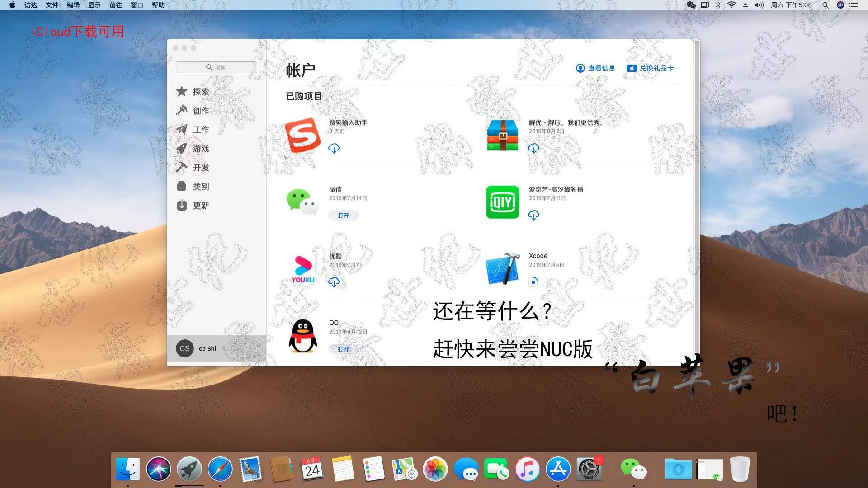Click WeChat status icon in menu bar
The width and height of the screenshot is (868, 488).
click(x=691, y=5)
